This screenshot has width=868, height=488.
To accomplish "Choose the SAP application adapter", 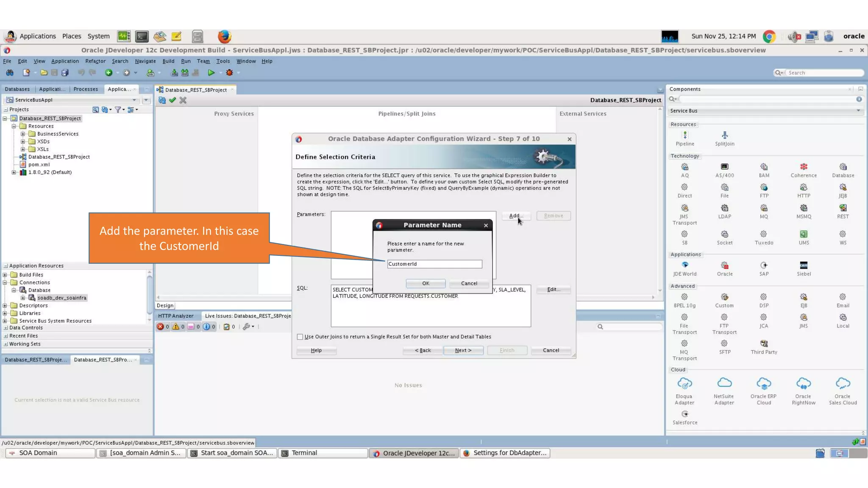I will point(764,265).
